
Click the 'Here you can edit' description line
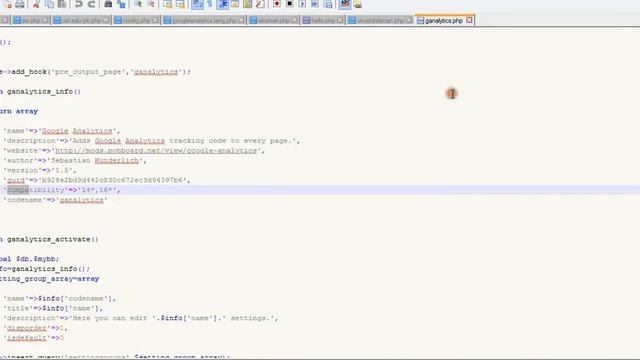[x=141, y=318]
